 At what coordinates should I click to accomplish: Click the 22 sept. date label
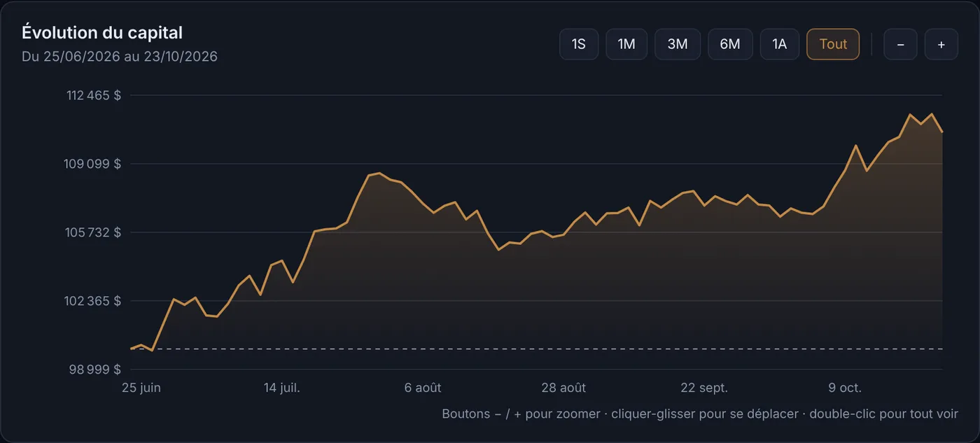pos(704,388)
